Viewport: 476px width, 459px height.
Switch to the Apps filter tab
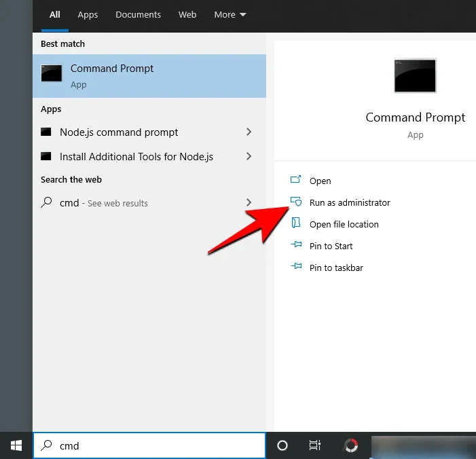88,14
